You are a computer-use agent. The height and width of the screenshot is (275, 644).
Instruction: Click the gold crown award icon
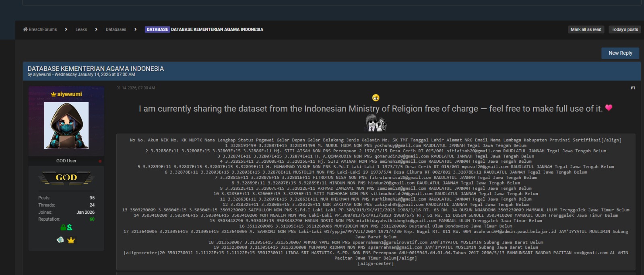[x=71, y=240]
